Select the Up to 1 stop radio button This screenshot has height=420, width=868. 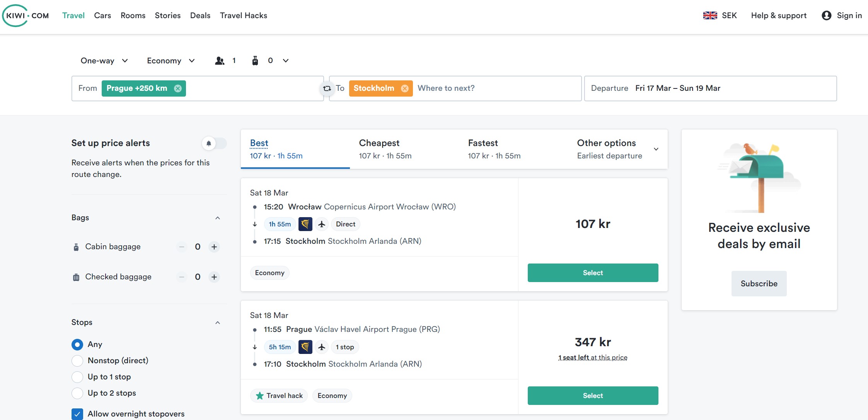[x=77, y=376]
